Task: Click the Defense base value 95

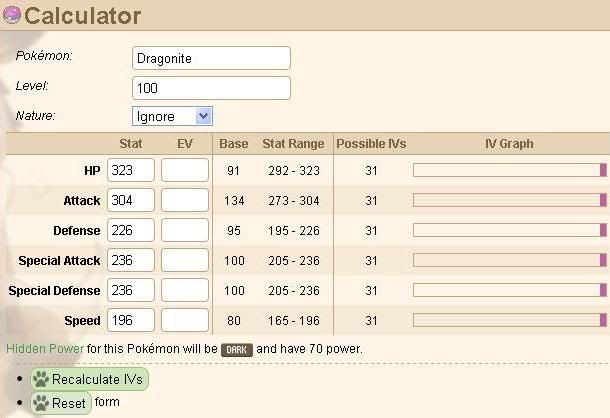Action: point(234,230)
